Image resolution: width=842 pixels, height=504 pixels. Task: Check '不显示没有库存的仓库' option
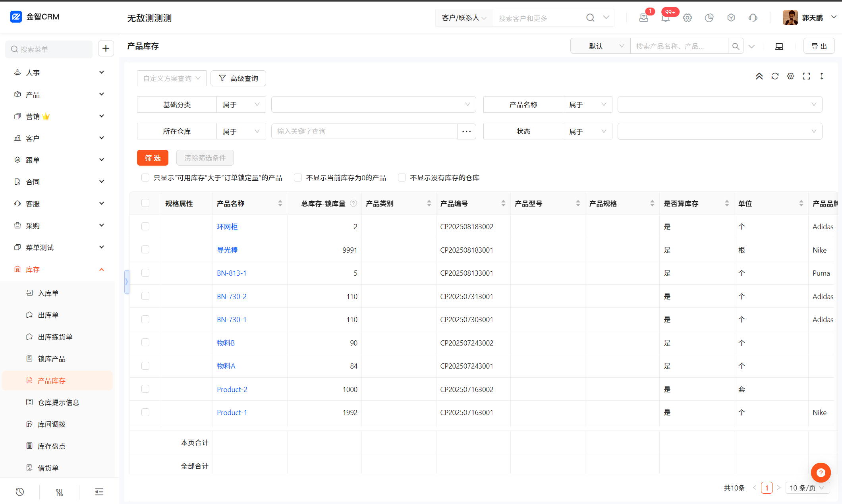402,178
